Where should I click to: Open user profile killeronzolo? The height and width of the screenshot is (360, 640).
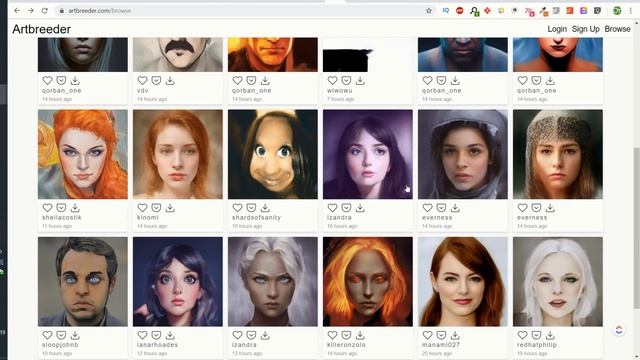click(x=347, y=345)
